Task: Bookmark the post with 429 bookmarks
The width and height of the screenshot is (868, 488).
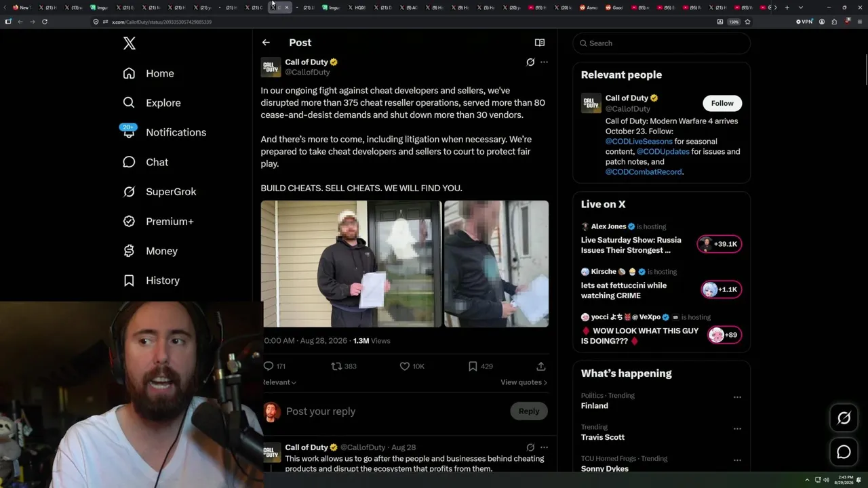Action: click(473, 366)
